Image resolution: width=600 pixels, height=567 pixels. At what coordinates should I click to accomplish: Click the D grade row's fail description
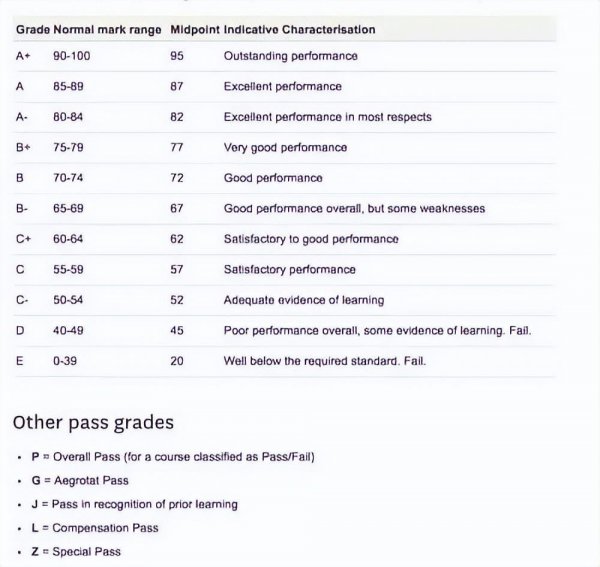pyautogui.click(x=377, y=330)
